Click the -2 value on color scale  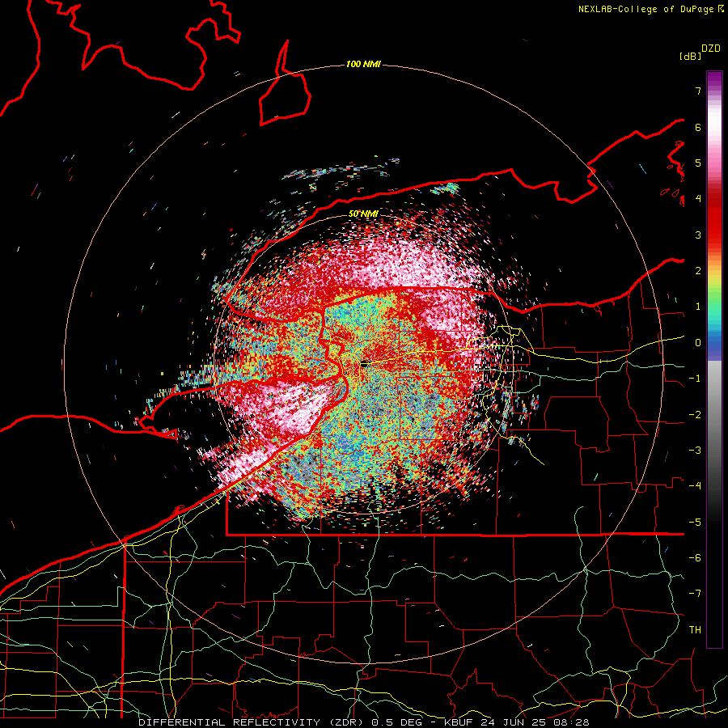[695, 415]
